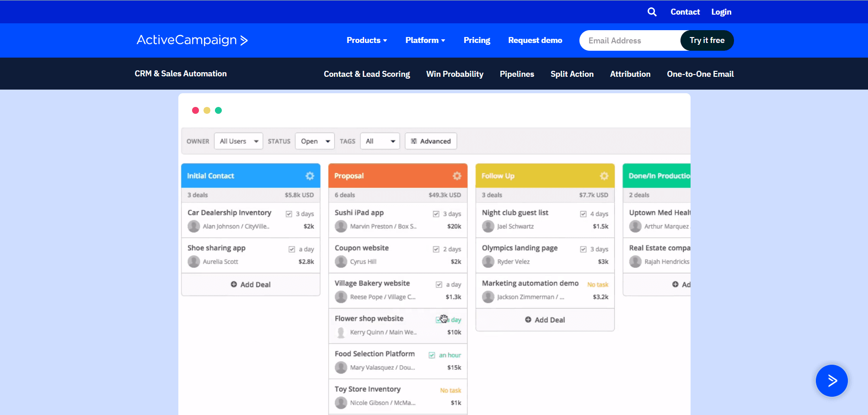Screen dimensions: 868x415
Task: Open the Tags filter dropdown
Action: pyautogui.click(x=380, y=141)
